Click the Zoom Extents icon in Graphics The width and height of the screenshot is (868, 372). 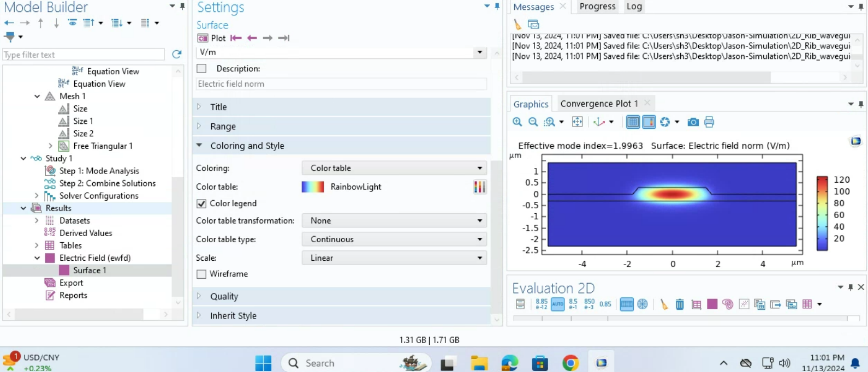[577, 122]
